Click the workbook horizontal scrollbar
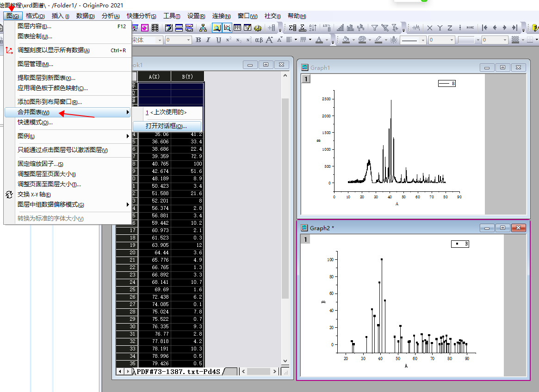Viewport: 539px width, 392px height. tap(259, 371)
